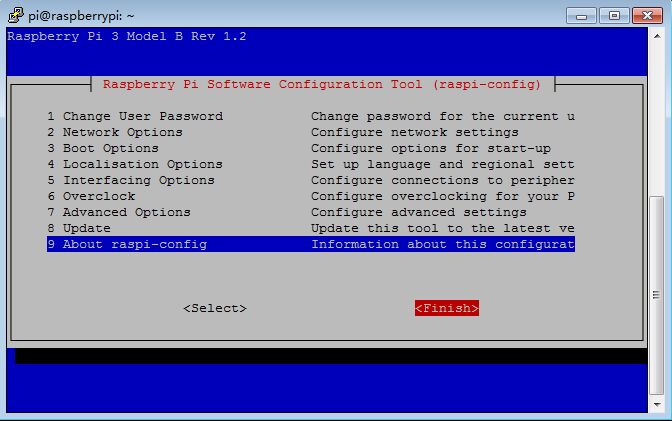Click the <Select> button
Screen dimensions: 672x421
click(215, 308)
